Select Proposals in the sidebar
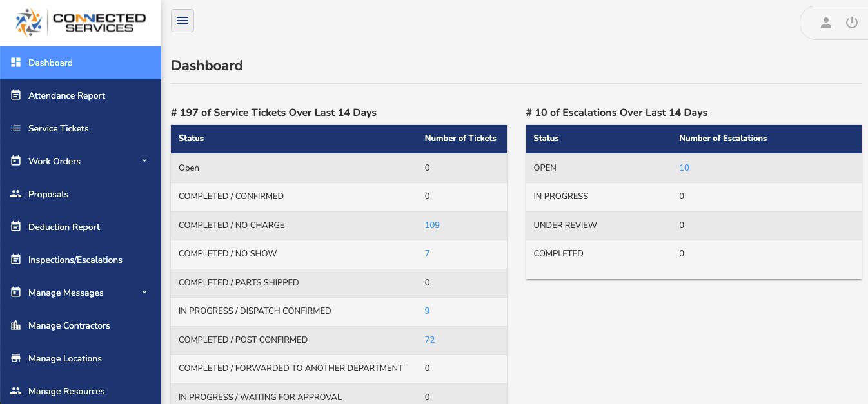The image size is (868, 404). pos(81,194)
